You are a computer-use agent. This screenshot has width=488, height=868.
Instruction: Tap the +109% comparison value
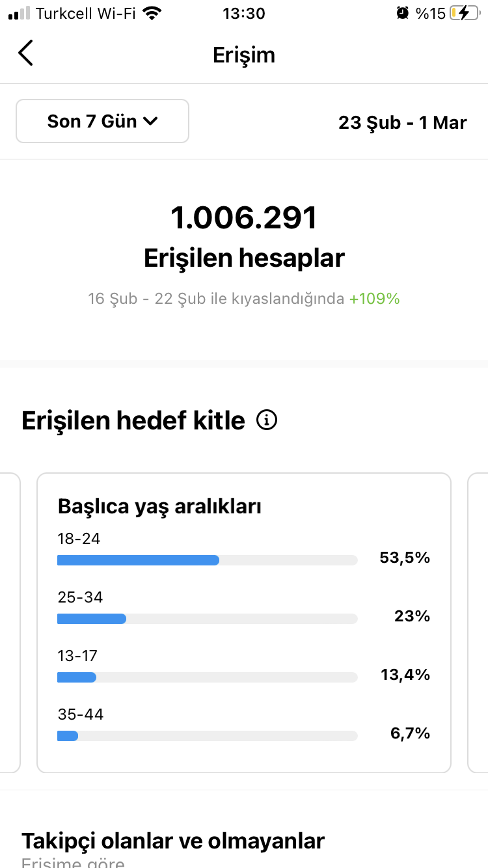pos(374,299)
